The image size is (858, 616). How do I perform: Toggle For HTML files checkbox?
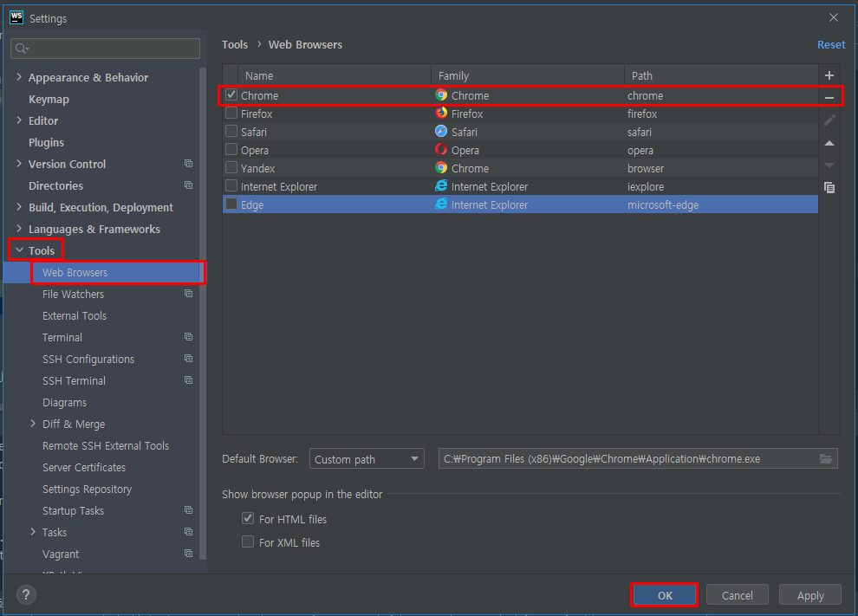pos(248,518)
